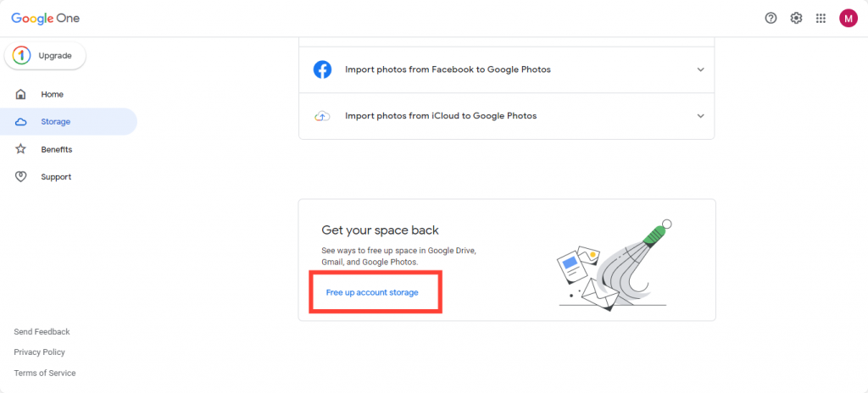
Task: Open the Settings gear icon
Action: (796, 18)
